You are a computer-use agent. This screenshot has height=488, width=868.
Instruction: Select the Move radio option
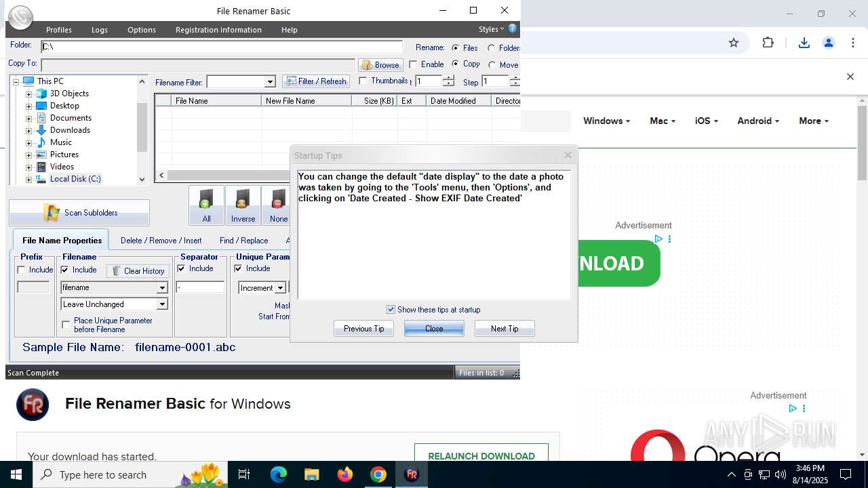pos(492,65)
